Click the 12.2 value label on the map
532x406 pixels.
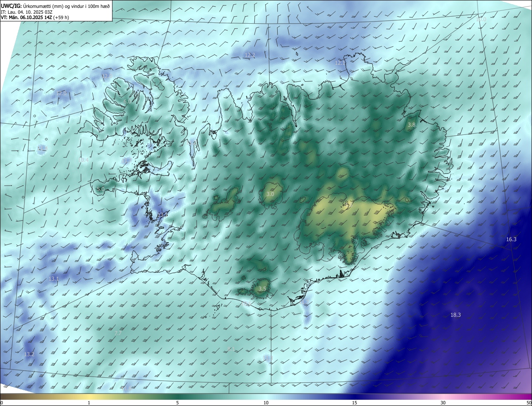(250, 55)
